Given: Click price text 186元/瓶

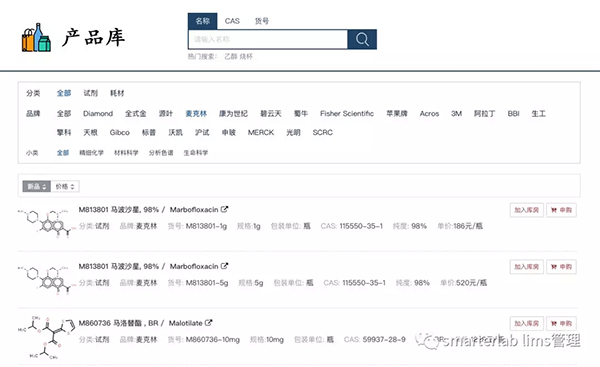Looking at the screenshot, I should coord(468,226).
